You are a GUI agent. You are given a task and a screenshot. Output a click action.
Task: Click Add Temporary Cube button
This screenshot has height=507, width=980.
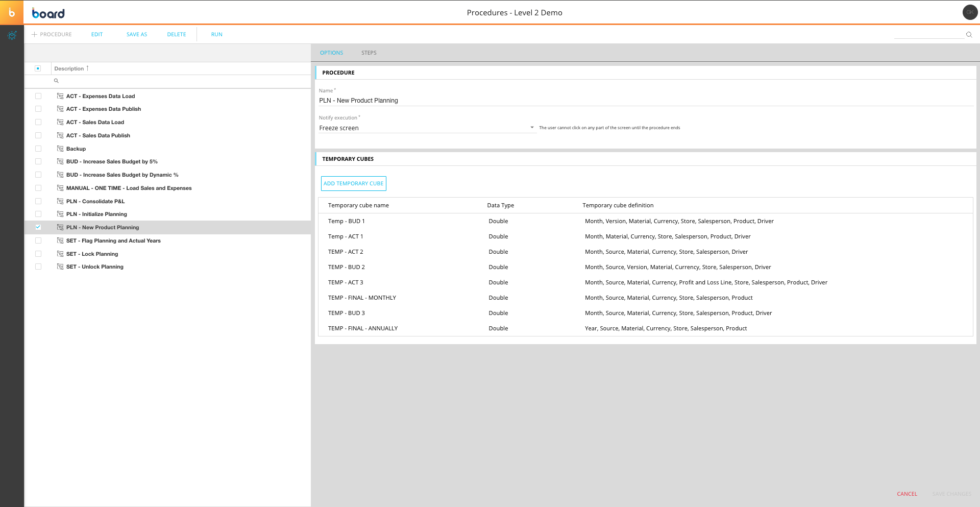click(353, 183)
